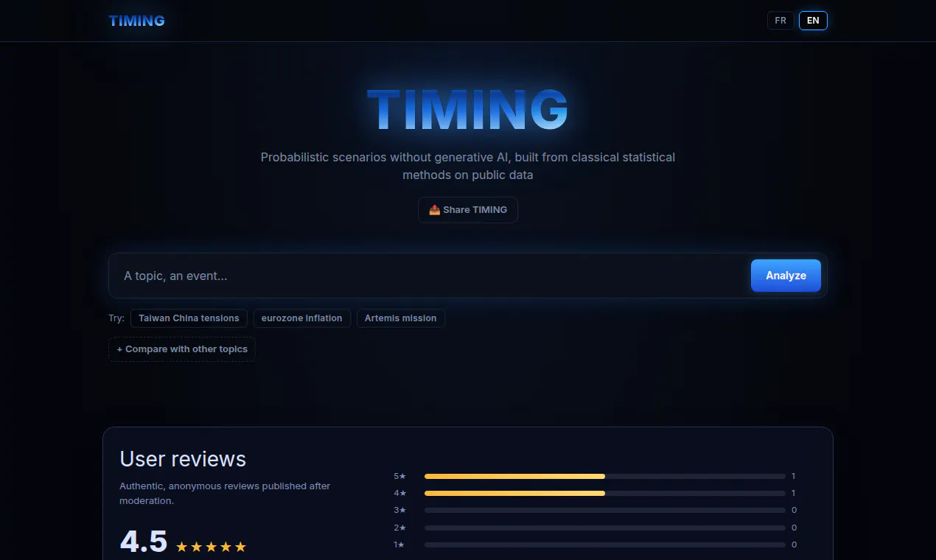Click the 5★ row label
The height and width of the screenshot is (560, 936).
(x=399, y=476)
